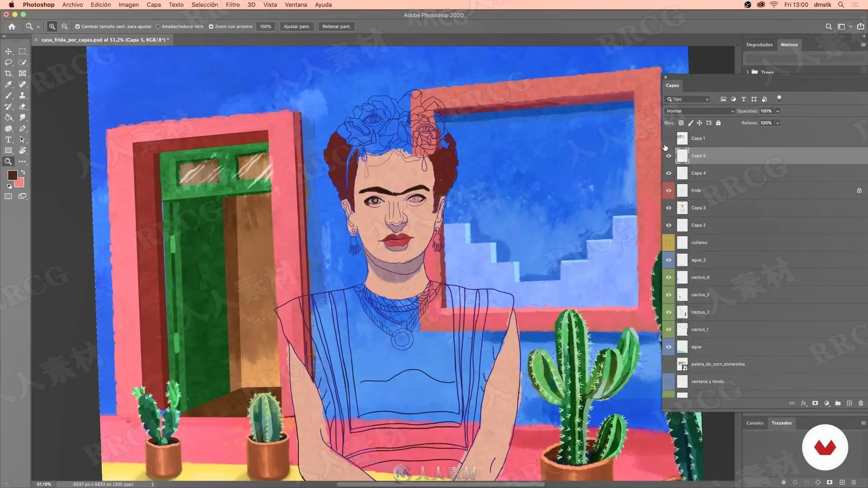Viewport: 868px width, 488px height.
Task: Select the Brush tool
Action: [x=8, y=95]
